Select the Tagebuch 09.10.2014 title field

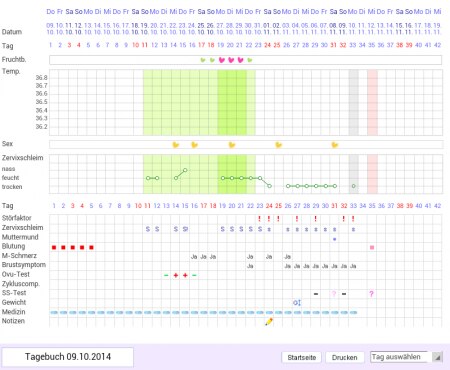click(68, 357)
